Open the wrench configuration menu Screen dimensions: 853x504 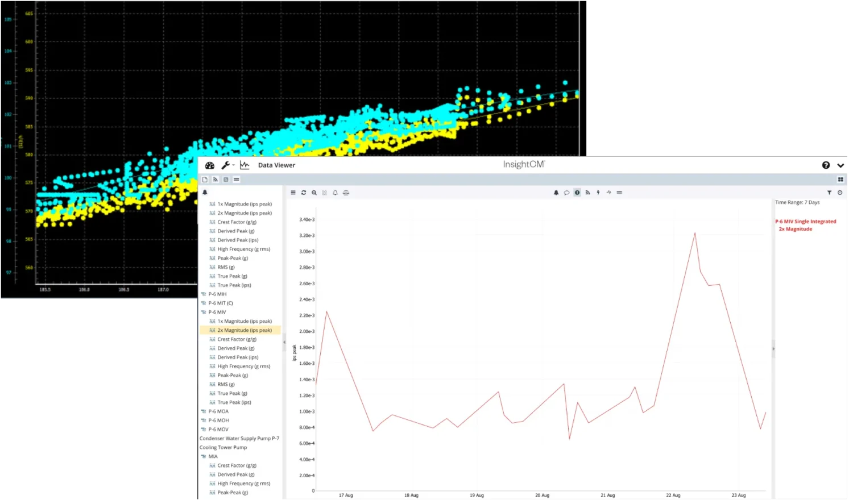(226, 165)
